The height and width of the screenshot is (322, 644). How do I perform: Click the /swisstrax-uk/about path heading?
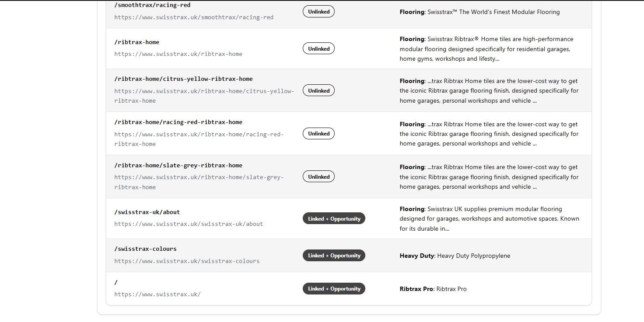pyautogui.click(x=147, y=212)
